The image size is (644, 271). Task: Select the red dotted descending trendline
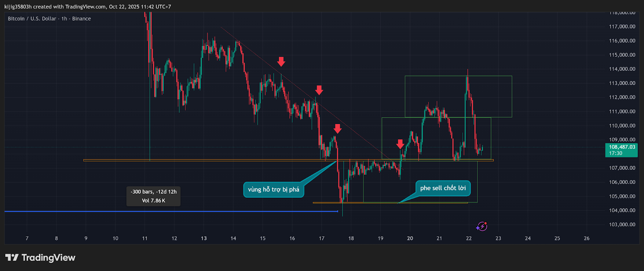[262, 58]
